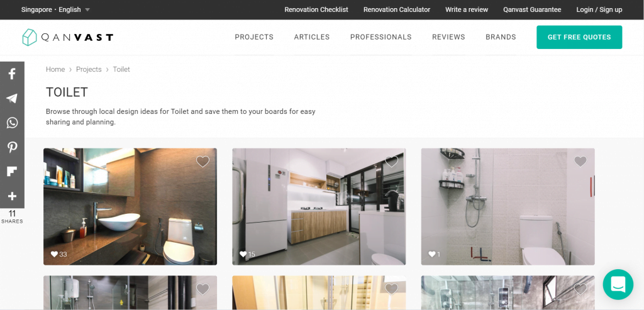Toggle heart on kitchen fridge photo
644x310 pixels.
click(x=391, y=162)
